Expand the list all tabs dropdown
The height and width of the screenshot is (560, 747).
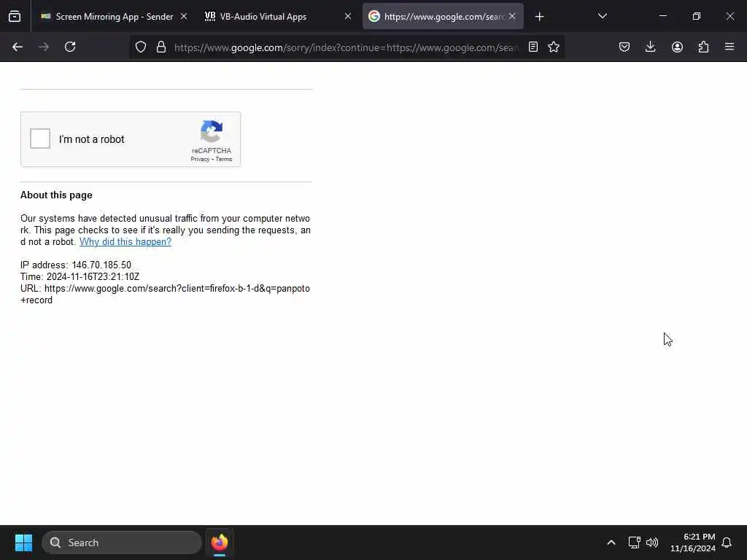click(602, 17)
